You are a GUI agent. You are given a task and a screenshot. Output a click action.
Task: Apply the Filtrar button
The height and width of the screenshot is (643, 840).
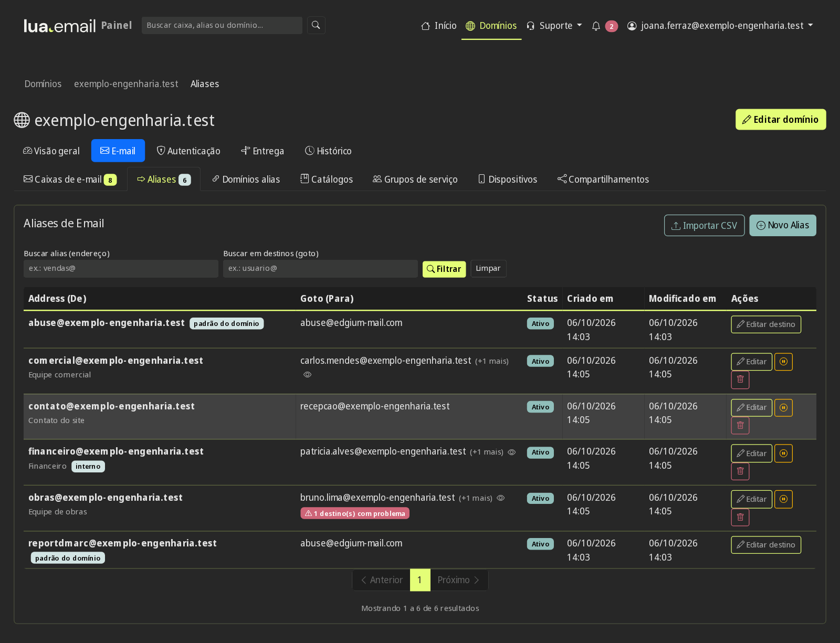coord(444,269)
